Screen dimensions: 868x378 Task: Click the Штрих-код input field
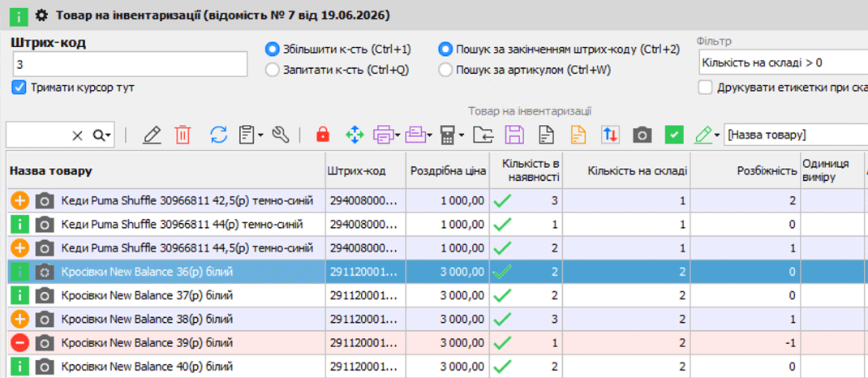[130, 65]
